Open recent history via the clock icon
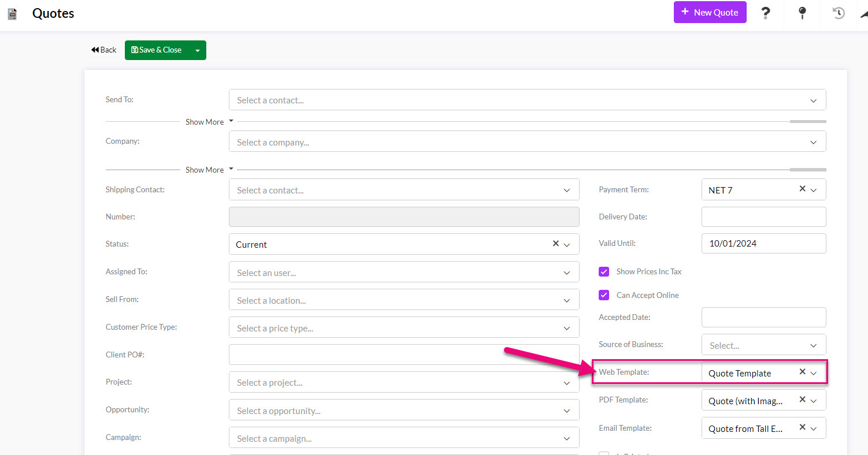 (838, 12)
